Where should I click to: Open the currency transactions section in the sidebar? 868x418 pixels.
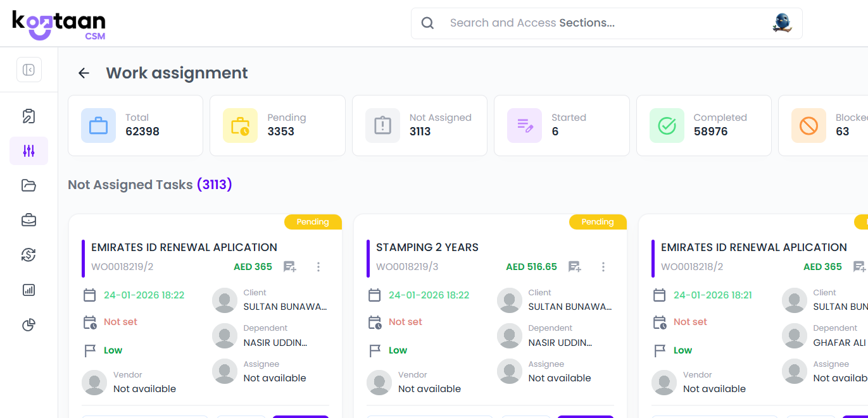click(x=28, y=254)
